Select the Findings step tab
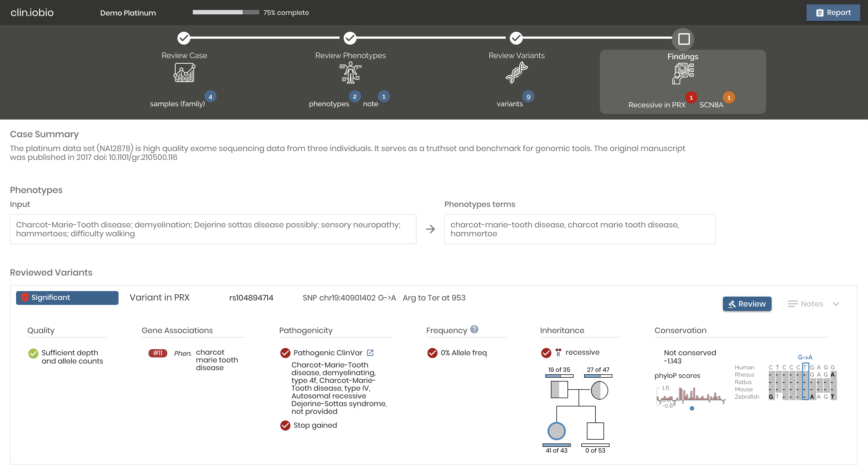 pos(683,56)
